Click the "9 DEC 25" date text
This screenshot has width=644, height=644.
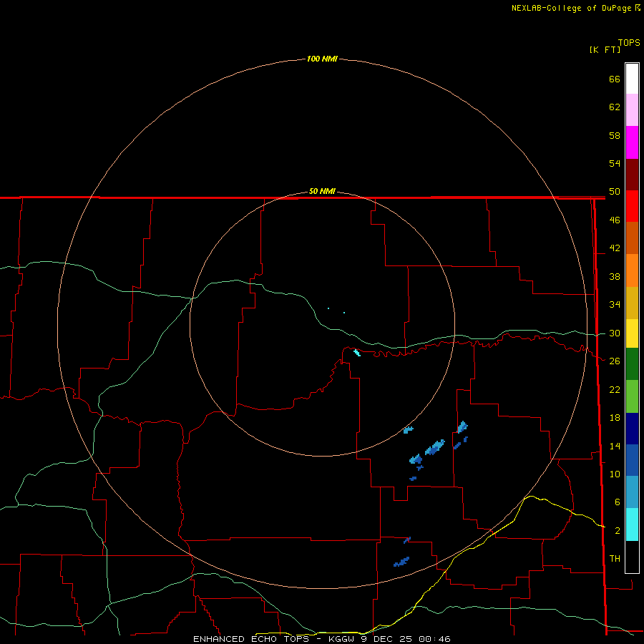point(386,639)
